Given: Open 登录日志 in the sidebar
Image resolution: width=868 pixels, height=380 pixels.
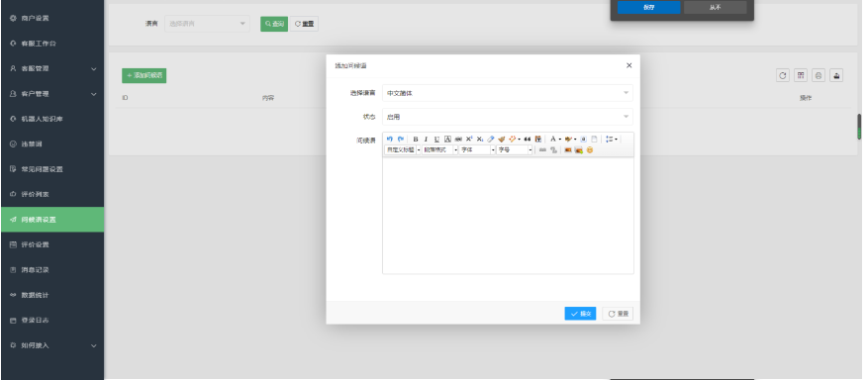Looking at the screenshot, I should pyautogui.click(x=52, y=321).
